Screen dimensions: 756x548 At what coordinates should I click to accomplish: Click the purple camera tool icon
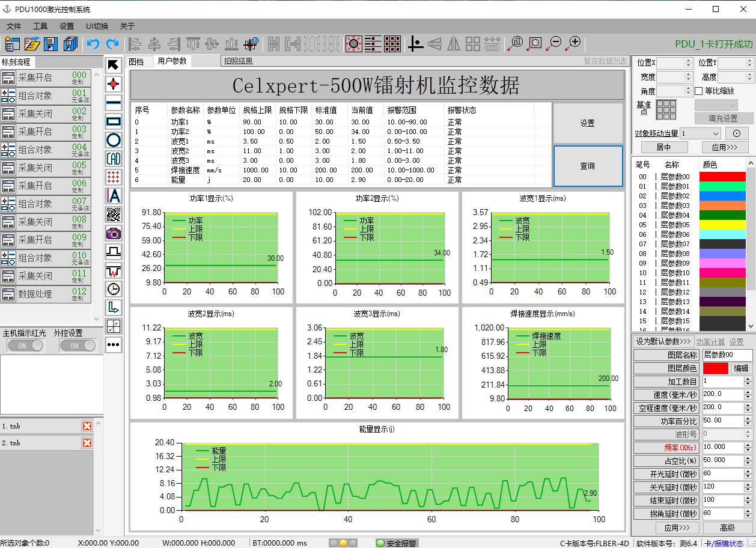pyautogui.click(x=114, y=233)
